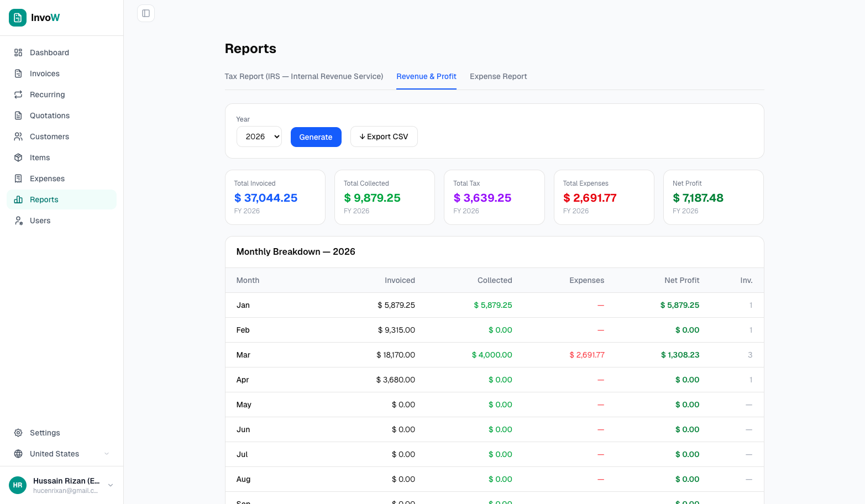Select Reports in the sidebar
This screenshot has width=865, height=504.
61,200
